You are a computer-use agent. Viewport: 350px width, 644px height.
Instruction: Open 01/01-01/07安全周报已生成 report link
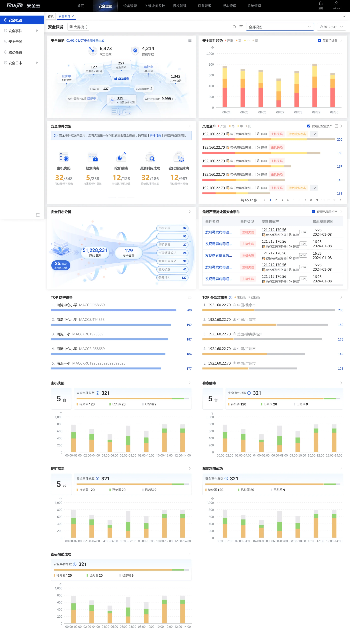(85, 41)
